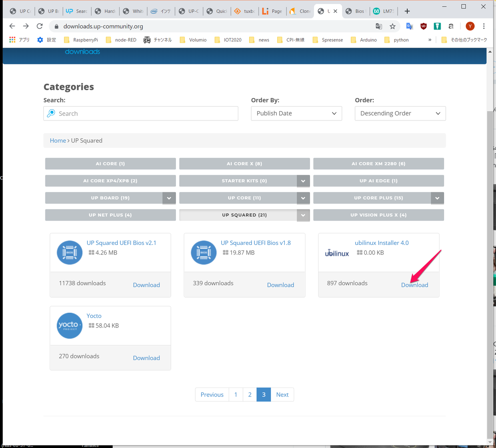Screen dimensions: 496x448
Task: Go to results page 1
Action: coord(236,395)
